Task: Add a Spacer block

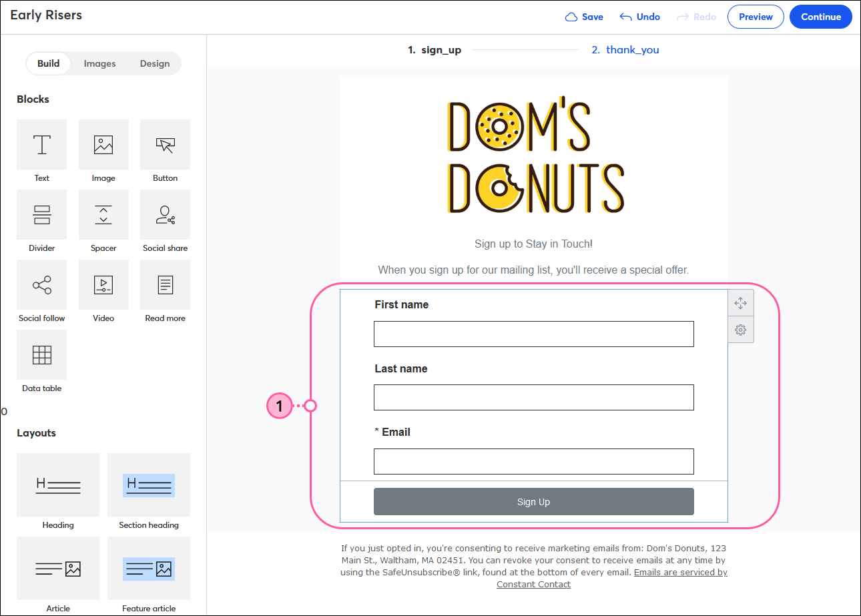Action: tap(103, 215)
